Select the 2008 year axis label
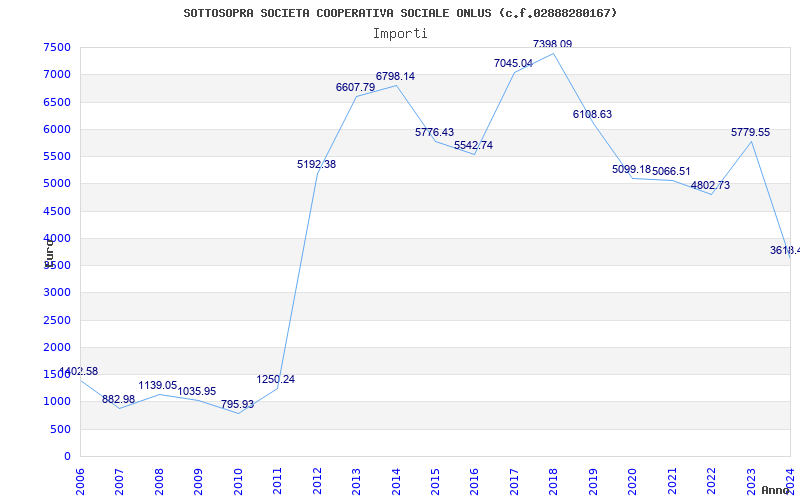This screenshot has height=500, width=800. [159, 483]
